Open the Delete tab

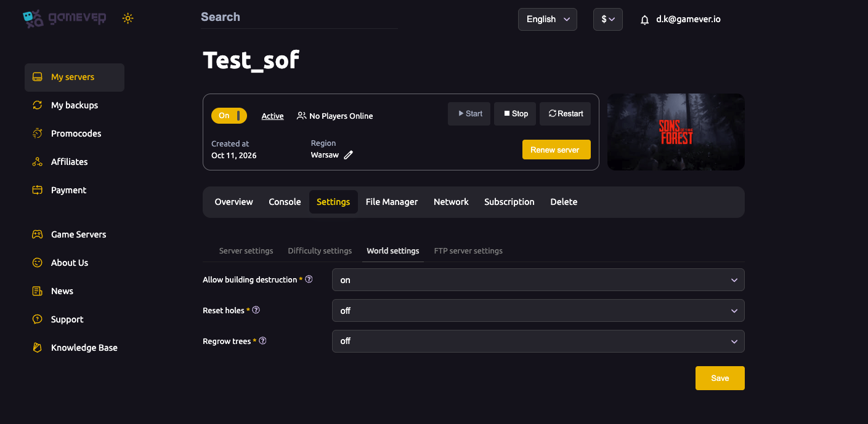click(564, 202)
